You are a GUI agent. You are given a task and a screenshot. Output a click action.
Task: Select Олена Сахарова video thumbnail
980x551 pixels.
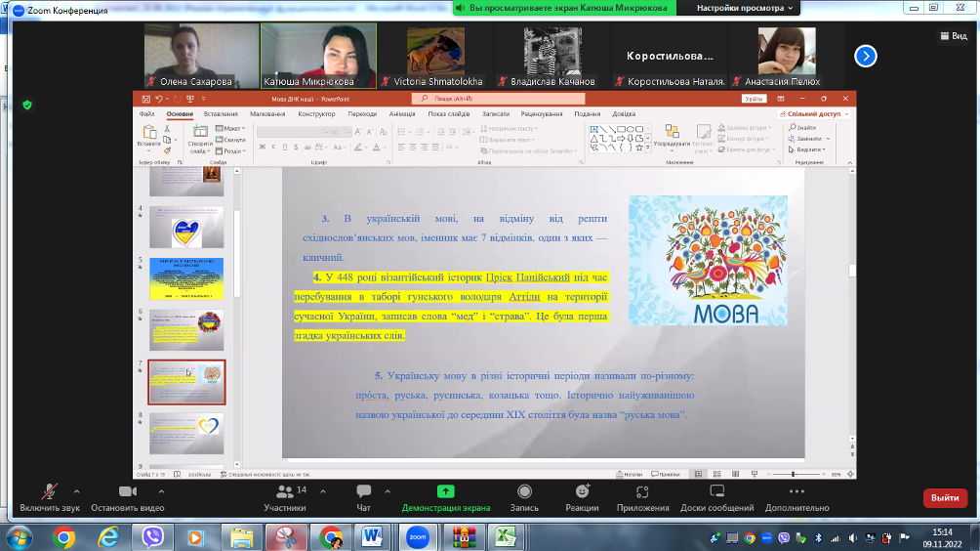click(x=201, y=56)
